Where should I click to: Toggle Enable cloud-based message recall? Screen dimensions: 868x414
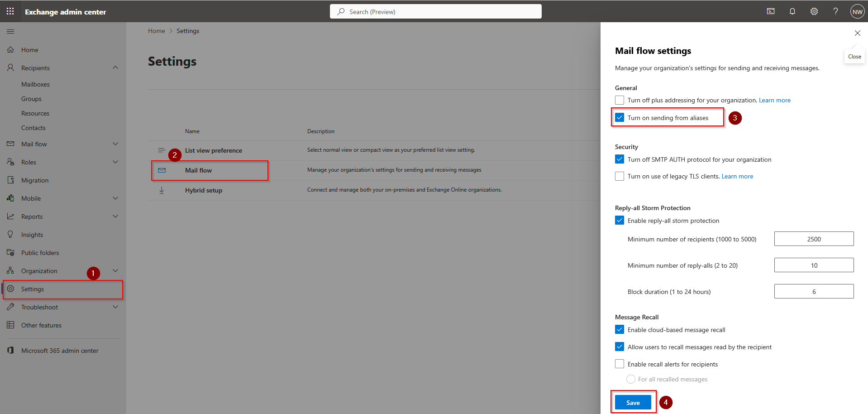click(620, 330)
